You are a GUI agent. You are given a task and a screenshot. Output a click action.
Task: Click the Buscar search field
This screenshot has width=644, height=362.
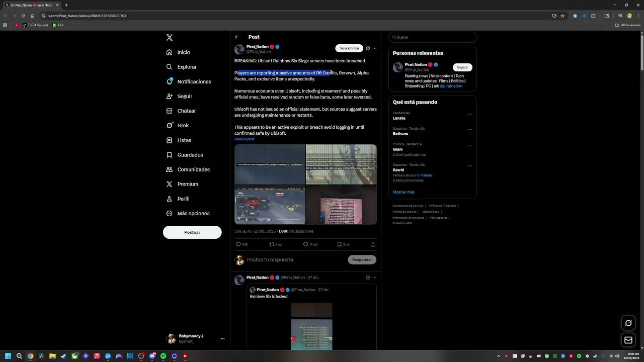tap(432, 37)
